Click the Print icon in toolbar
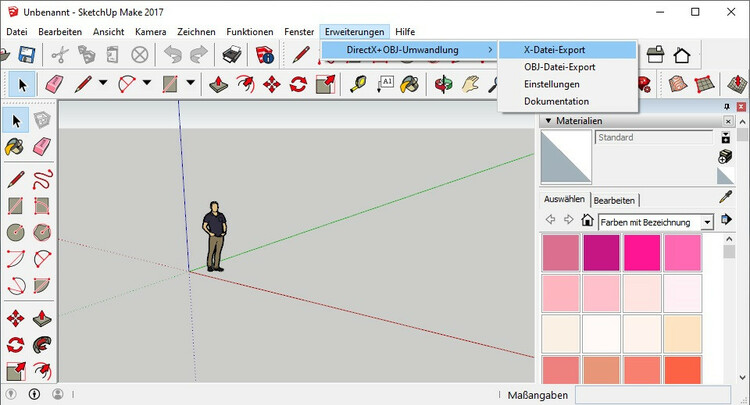This screenshot has height=405, width=750. 232,55
